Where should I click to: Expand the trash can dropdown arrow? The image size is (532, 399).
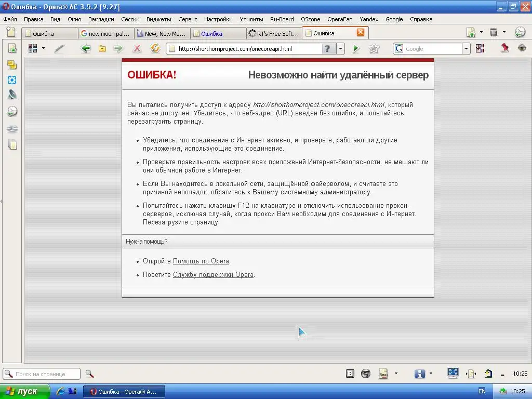tap(504, 32)
